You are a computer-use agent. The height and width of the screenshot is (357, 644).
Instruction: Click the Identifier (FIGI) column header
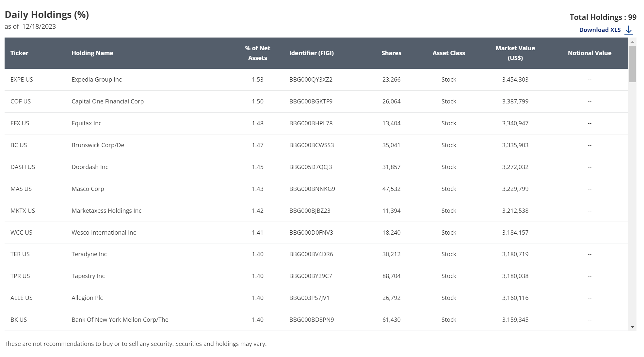[x=311, y=53]
